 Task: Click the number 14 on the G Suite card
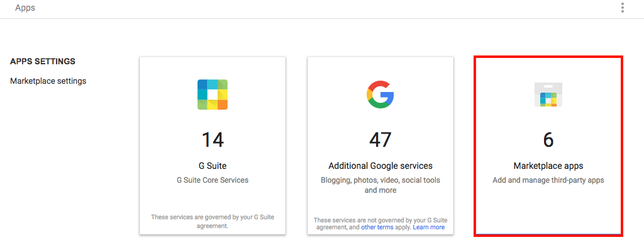click(213, 140)
